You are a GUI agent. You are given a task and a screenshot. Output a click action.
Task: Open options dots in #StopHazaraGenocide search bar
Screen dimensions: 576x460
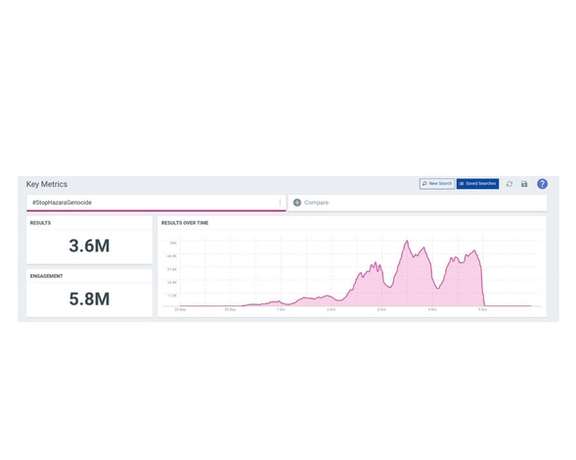[280, 202]
